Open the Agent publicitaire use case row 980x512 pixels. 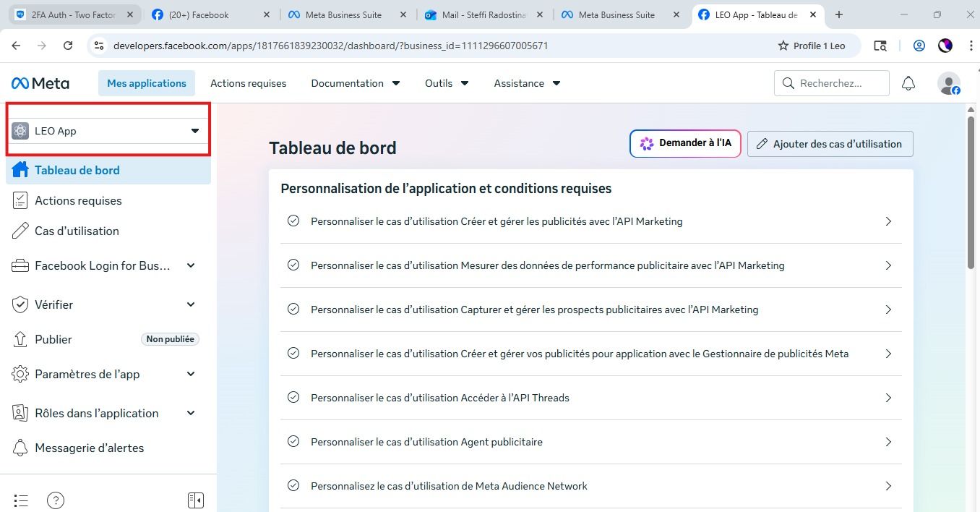click(x=591, y=442)
